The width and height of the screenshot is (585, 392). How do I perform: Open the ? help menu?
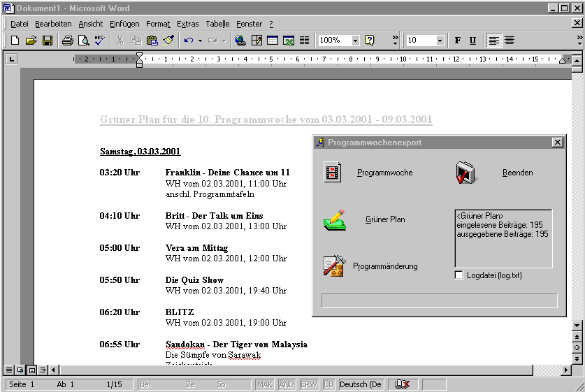click(x=271, y=24)
